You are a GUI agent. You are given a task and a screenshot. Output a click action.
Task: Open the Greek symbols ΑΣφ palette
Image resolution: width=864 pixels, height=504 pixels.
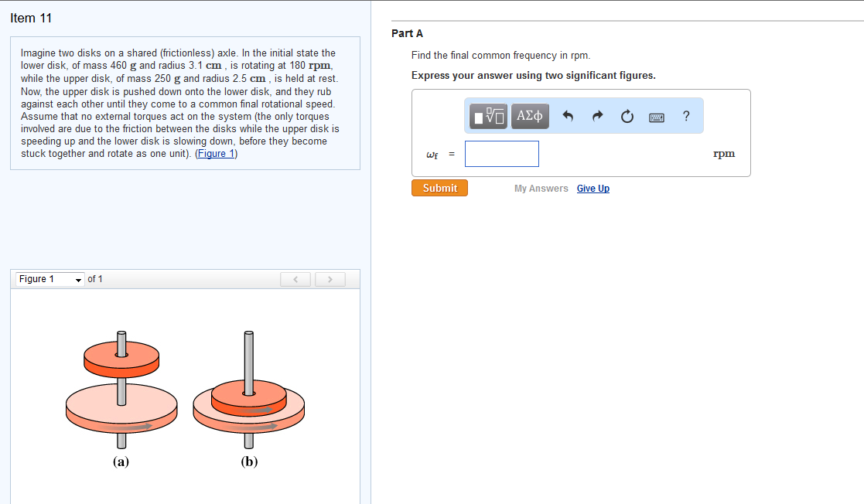[x=529, y=116]
